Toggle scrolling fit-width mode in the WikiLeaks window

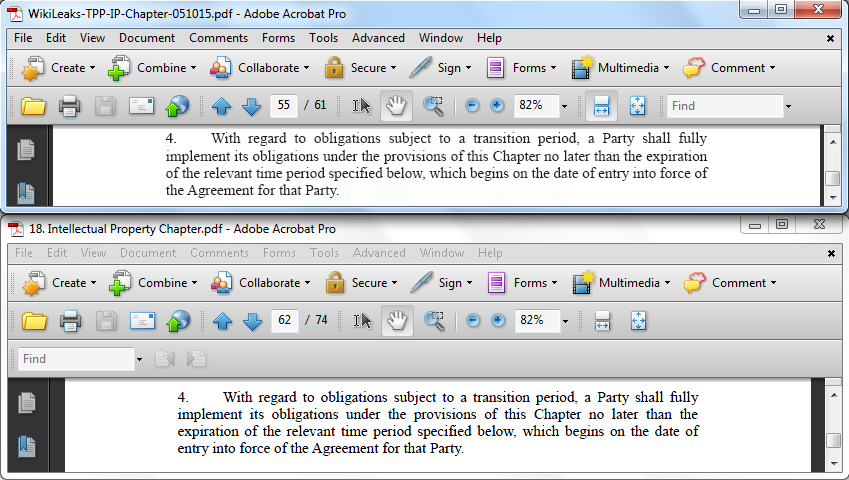pyautogui.click(x=602, y=106)
